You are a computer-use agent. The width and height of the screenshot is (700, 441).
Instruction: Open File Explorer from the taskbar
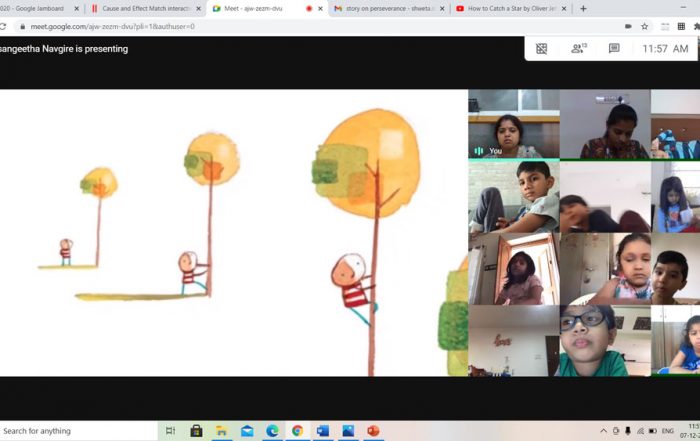click(221, 431)
